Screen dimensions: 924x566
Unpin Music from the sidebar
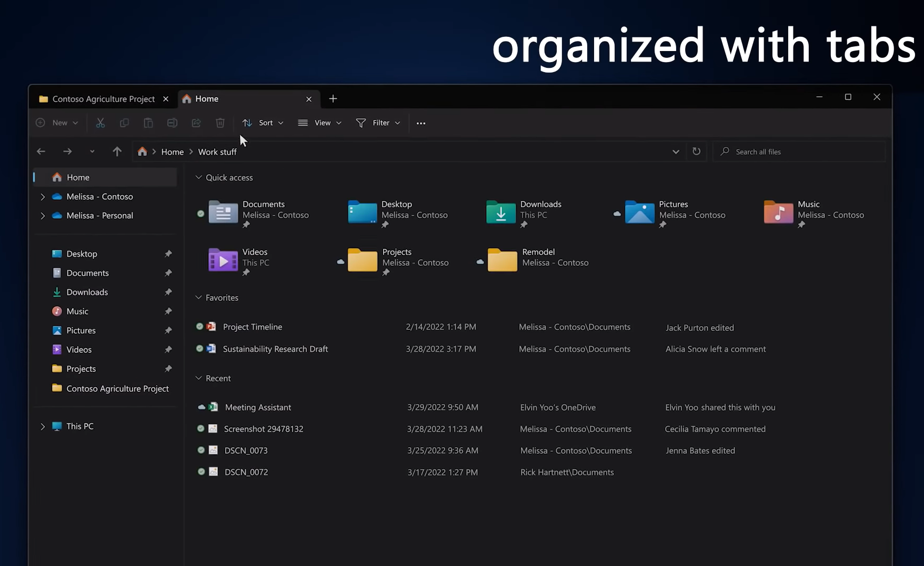tap(168, 311)
